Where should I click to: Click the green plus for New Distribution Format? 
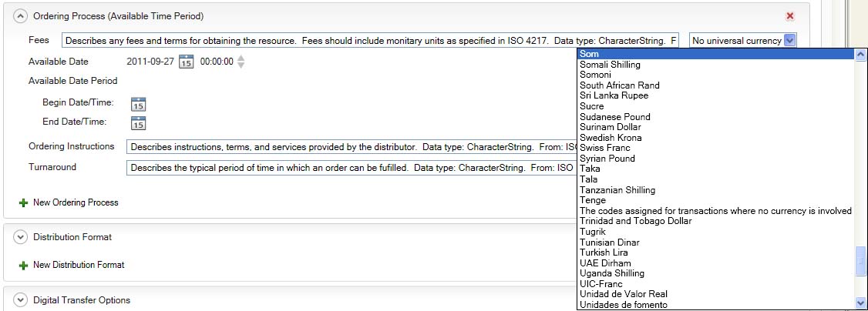click(23, 266)
